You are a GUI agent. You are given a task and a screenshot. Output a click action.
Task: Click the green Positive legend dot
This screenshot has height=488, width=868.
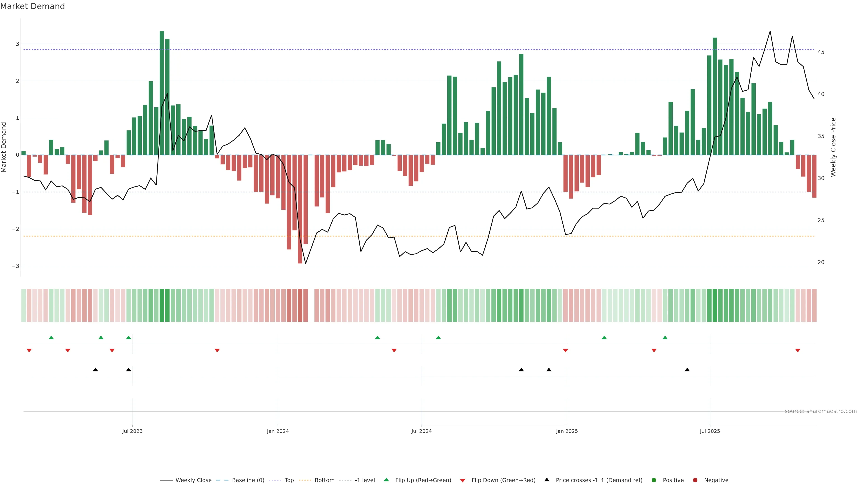coord(654,480)
